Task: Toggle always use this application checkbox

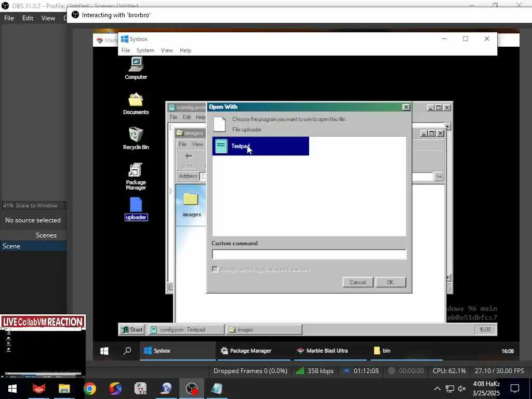Action: 215,269
